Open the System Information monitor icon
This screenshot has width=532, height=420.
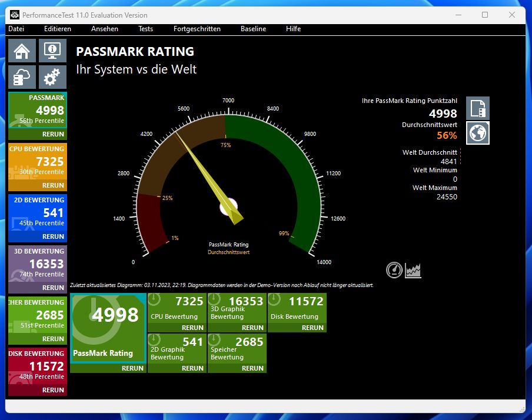pyautogui.click(x=52, y=51)
